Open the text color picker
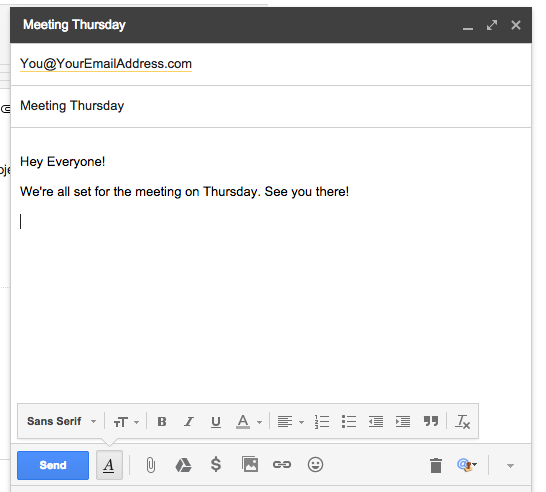Image resolution: width=546 pixels, height=492 pixels. point(249,422)
